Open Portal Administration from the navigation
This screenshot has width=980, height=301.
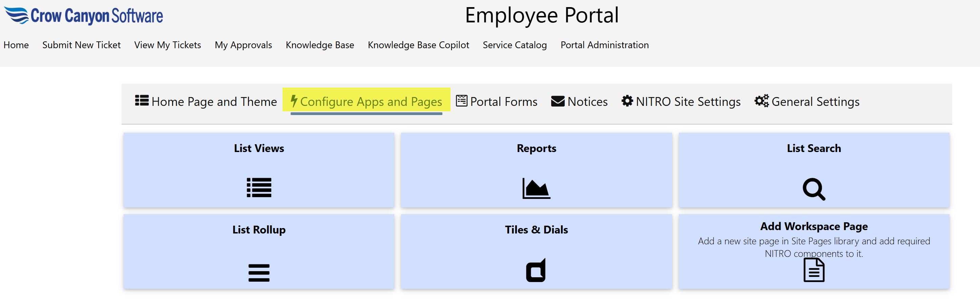point(604,45)
